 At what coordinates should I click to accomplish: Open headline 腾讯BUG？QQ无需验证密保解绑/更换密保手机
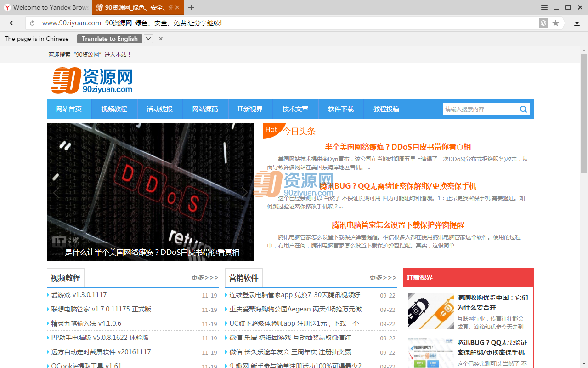coord(398,186)
